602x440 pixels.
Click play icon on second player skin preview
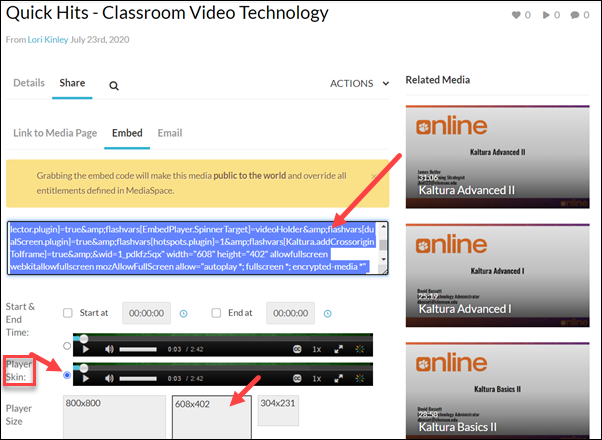click(86, 378)
